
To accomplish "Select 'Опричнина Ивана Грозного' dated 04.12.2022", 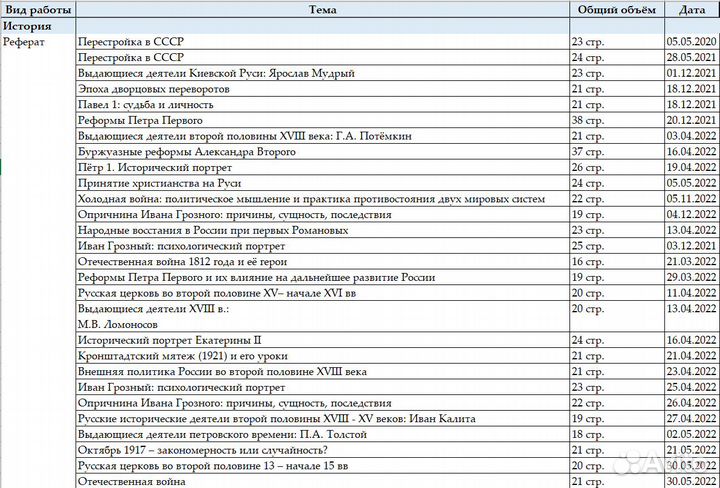I will coord(322,214).
